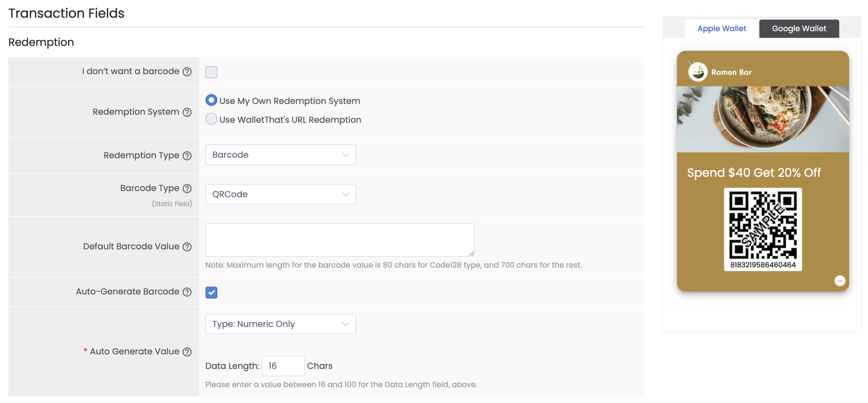Switch to the Google Wallet tab
Screen dimensions: 868x403
(x=798, y=28)
